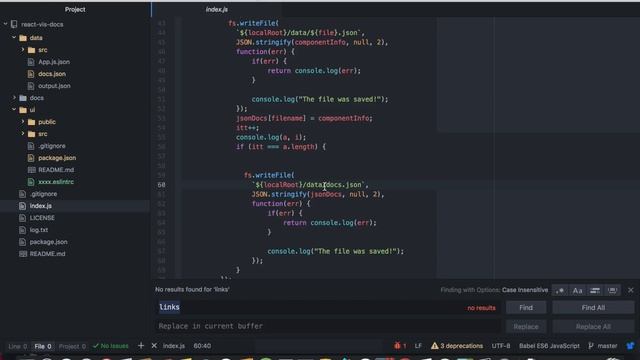Viewport: 640px width, 360px height.
Task: Toggle the match case Aa button
Action: pos(577,290)
